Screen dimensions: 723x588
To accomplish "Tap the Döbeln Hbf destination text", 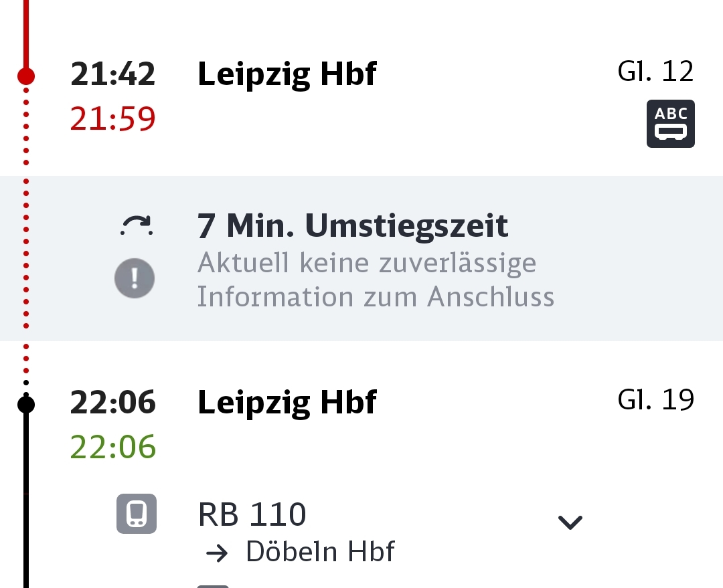I will [x=320, y=552].
